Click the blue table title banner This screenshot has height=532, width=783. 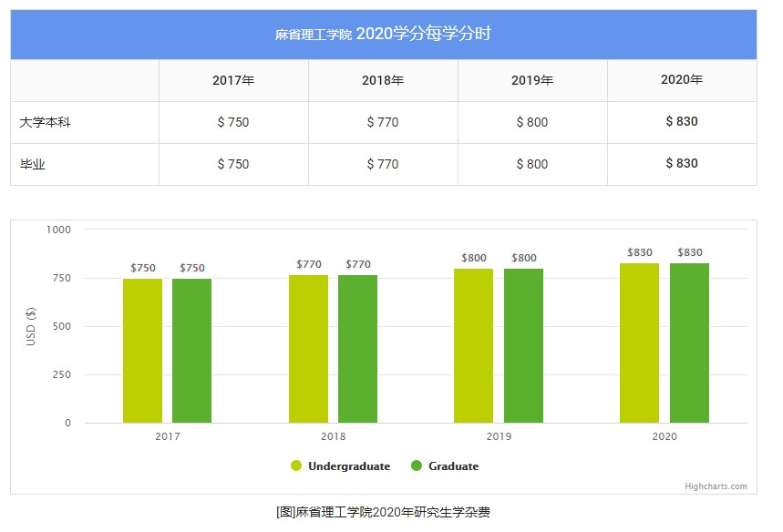(383, 35)
